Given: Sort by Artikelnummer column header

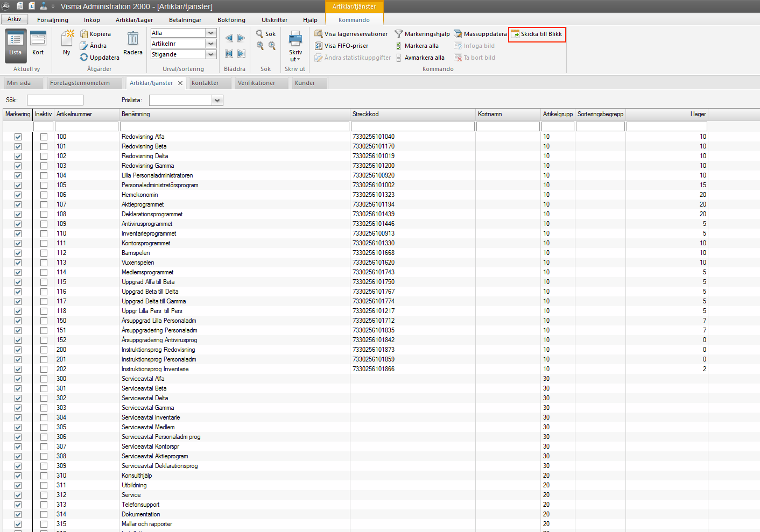Looking at the screenshot, I should 87,114.
